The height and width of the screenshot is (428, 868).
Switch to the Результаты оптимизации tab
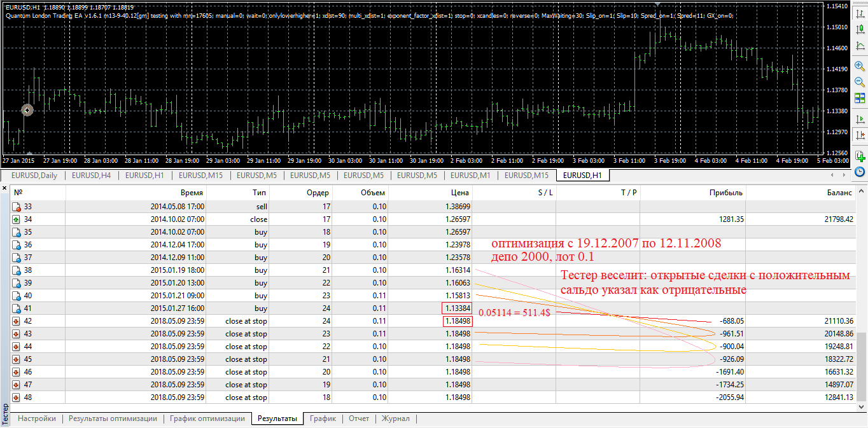click(x=113, y=418)
